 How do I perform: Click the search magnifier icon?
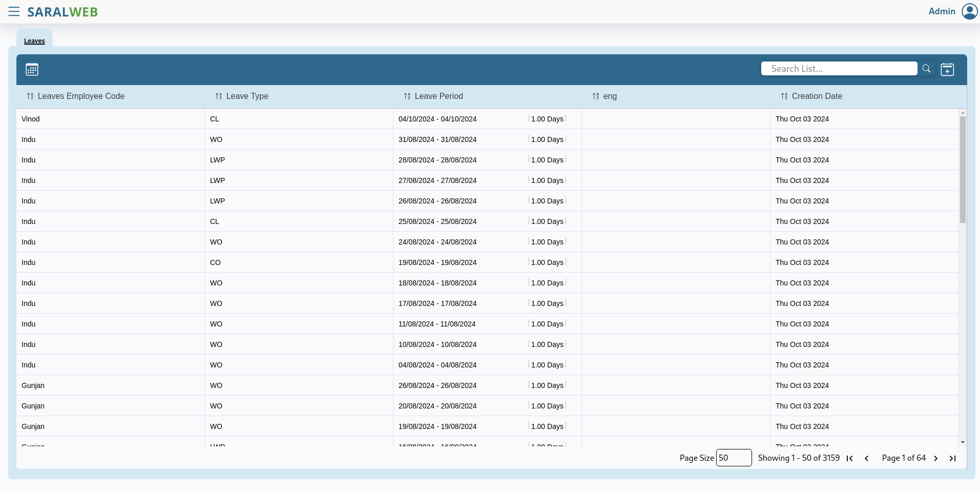pos(926,69)
